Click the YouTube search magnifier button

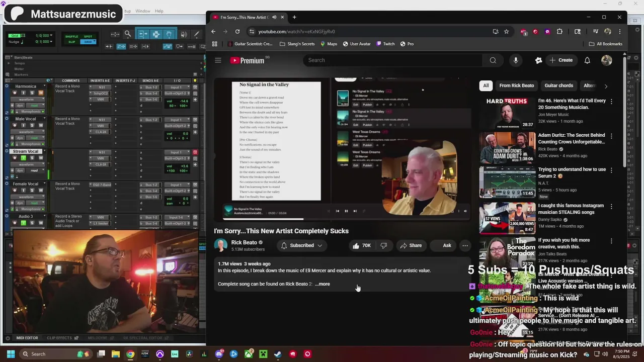(493, 60)
